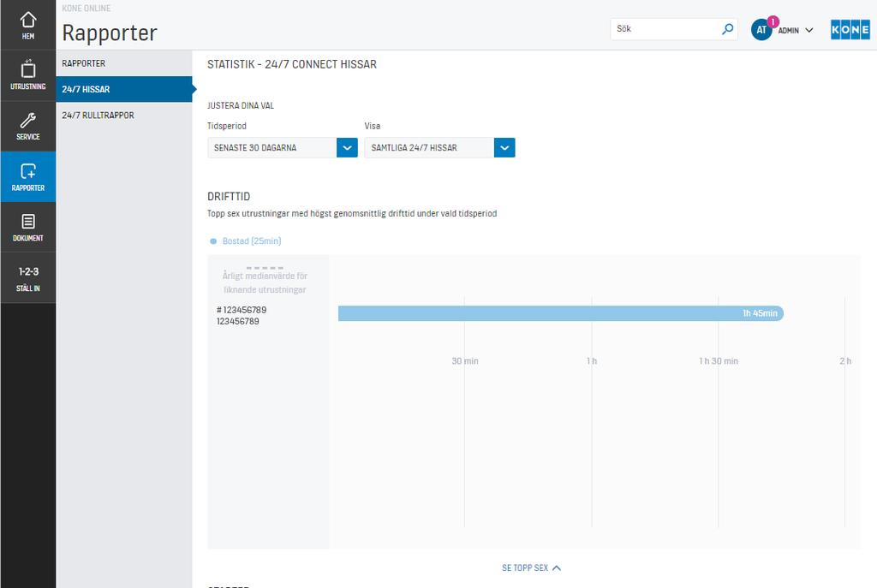Select 24/7 Hissar submenu item
This screenshot has height=588, width=877.
(x=124, y=89)
